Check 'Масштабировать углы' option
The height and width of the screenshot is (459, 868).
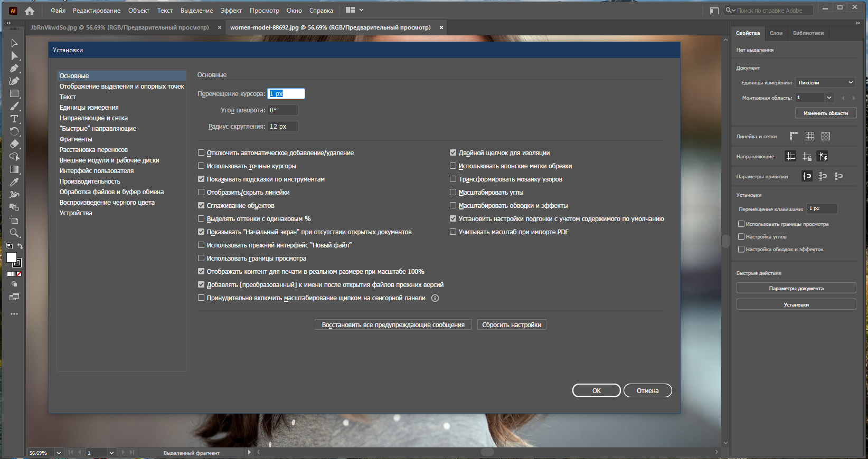click(453, 192)
